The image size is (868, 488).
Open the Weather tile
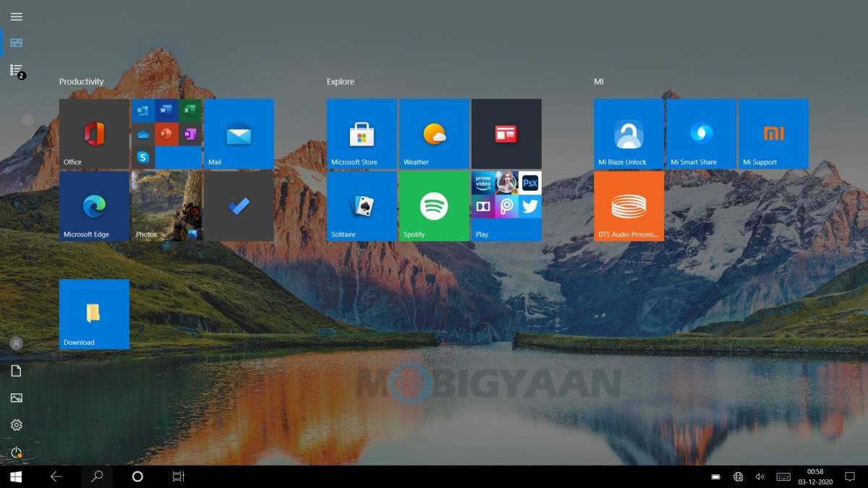point(433,134)
